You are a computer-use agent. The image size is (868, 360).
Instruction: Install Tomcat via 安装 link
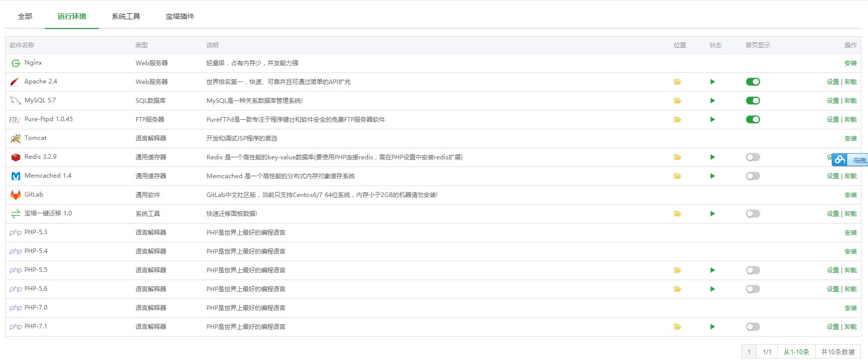[x=851, y=139]
